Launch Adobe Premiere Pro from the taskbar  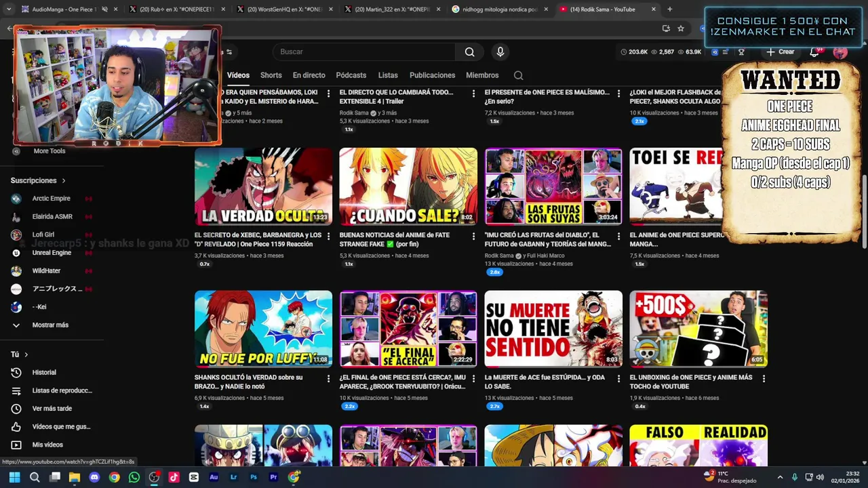[x=273, y=477]
